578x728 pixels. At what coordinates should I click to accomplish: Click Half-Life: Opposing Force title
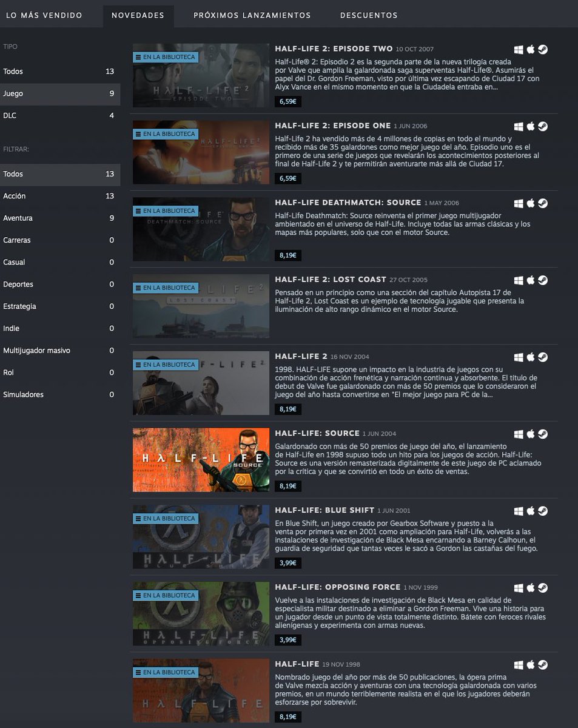coord(337,587)
